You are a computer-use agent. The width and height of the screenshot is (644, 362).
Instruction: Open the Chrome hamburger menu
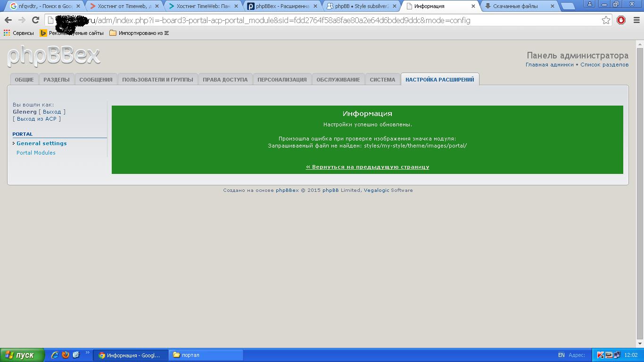[x=636, y=20]
